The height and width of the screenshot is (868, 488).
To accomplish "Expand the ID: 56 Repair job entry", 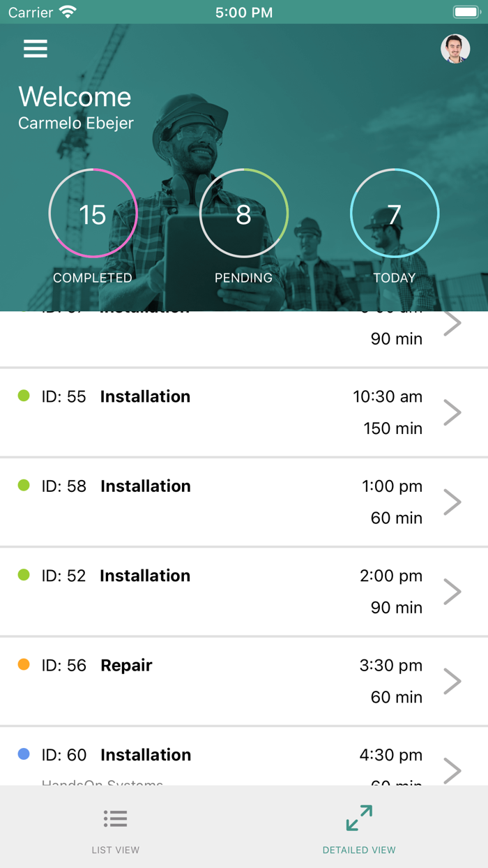I will tap(452, 681).
